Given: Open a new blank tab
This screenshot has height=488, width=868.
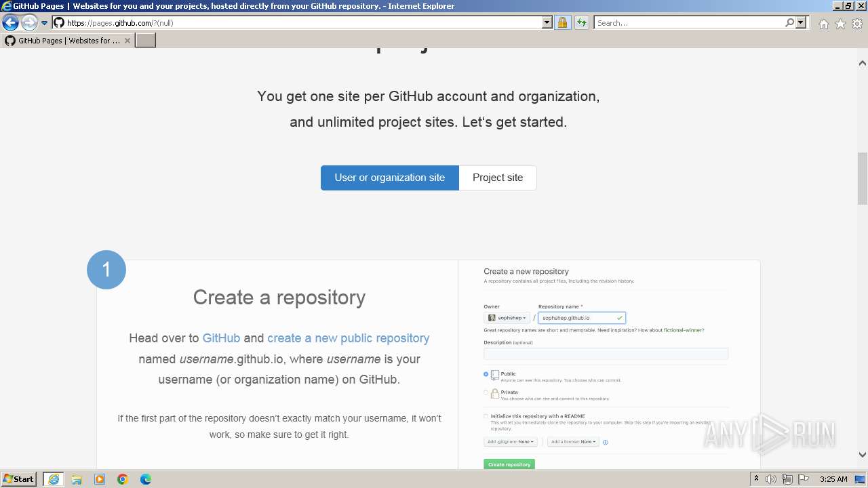Looking at the screenshot, I should tap(146, 41).
